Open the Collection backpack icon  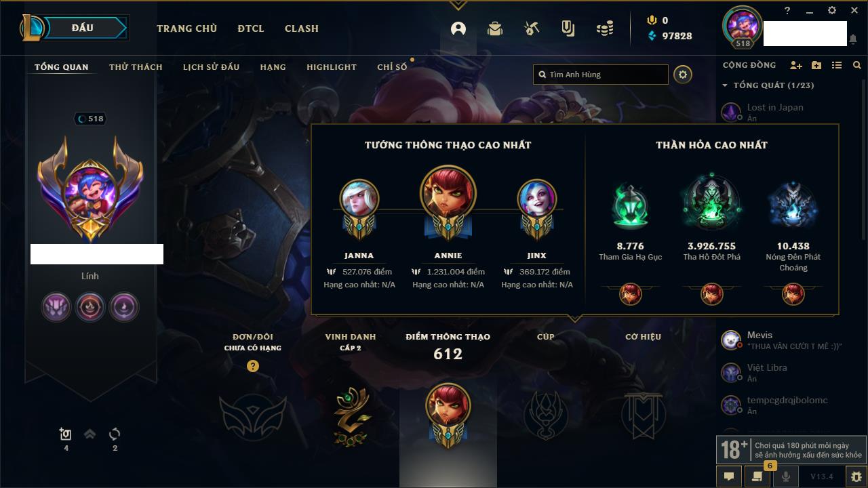[495, 28]
